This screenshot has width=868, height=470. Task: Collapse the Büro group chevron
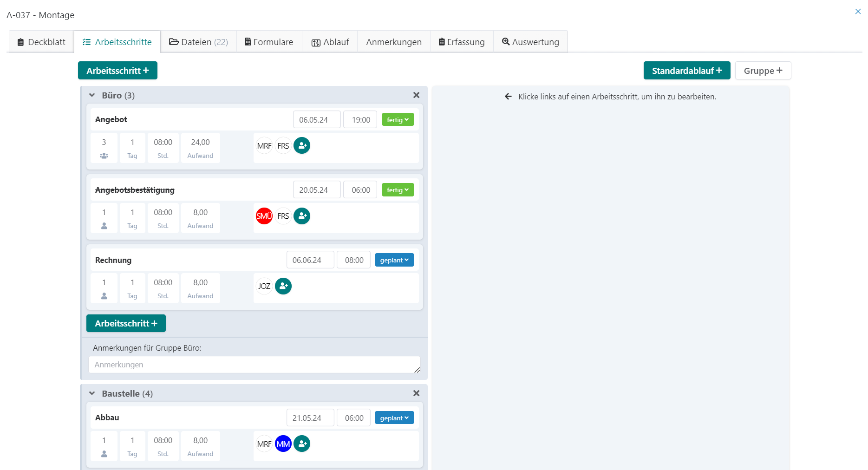pos(92,95)
